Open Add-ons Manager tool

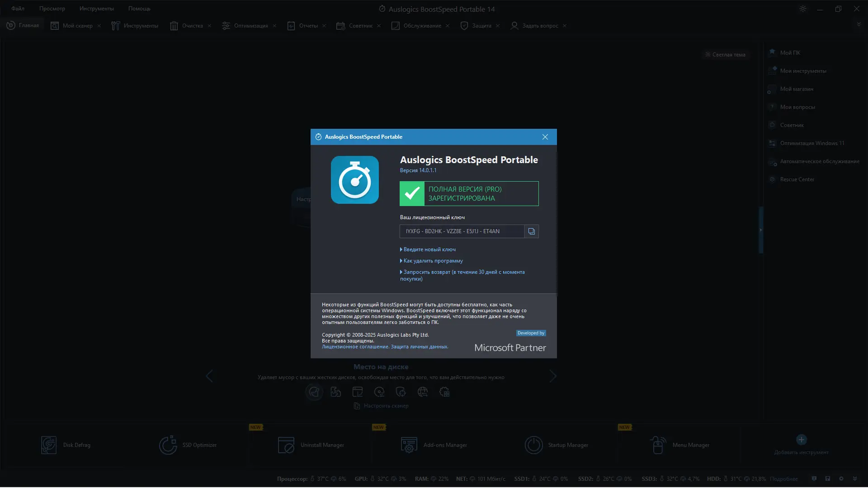tap(434, 445)
